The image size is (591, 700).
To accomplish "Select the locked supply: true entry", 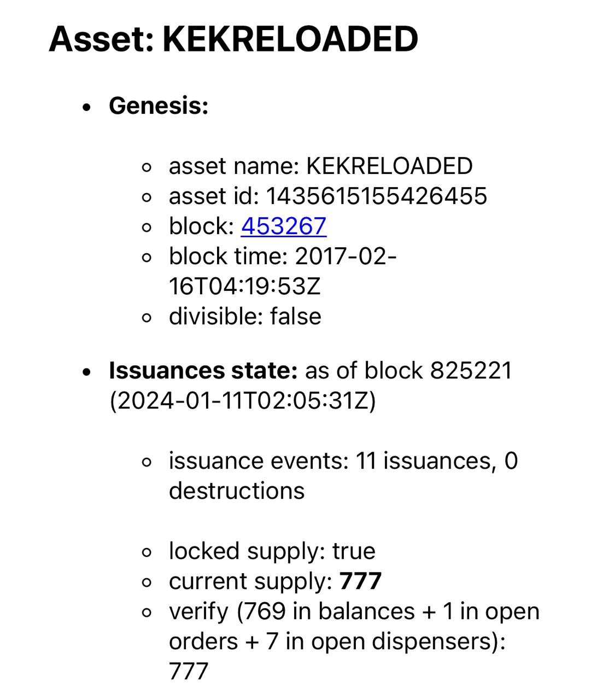I will pos(272,551).
